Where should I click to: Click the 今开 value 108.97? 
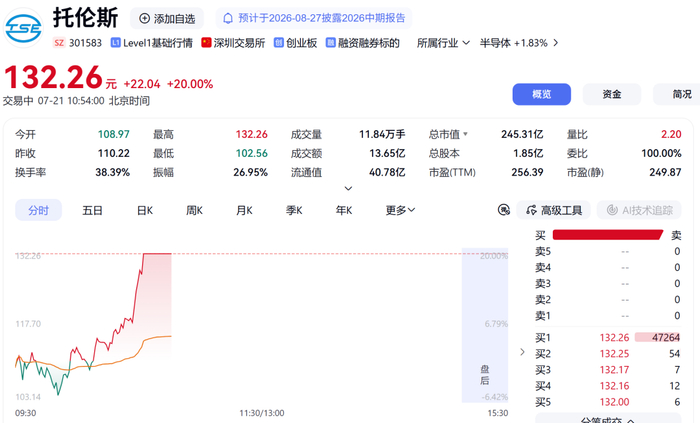(x=113, y=134)
